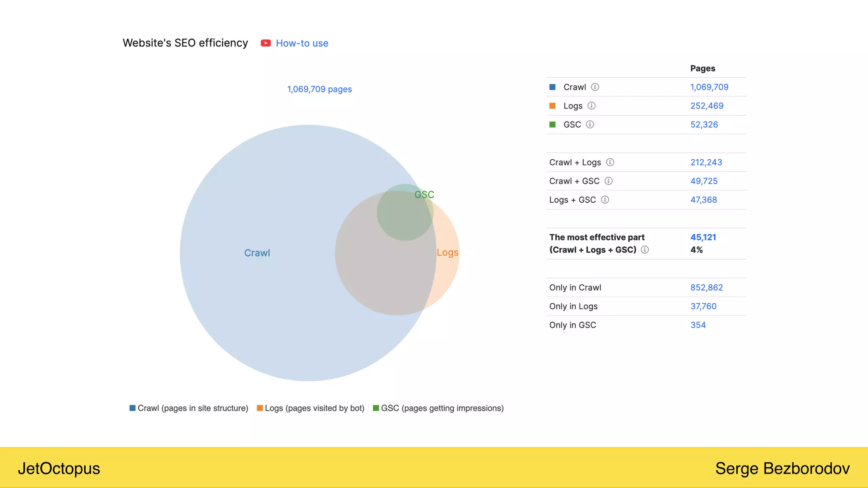Click the blue Crawl swatch in the table
Screen dimensions: 868x488
coord(552,87)
